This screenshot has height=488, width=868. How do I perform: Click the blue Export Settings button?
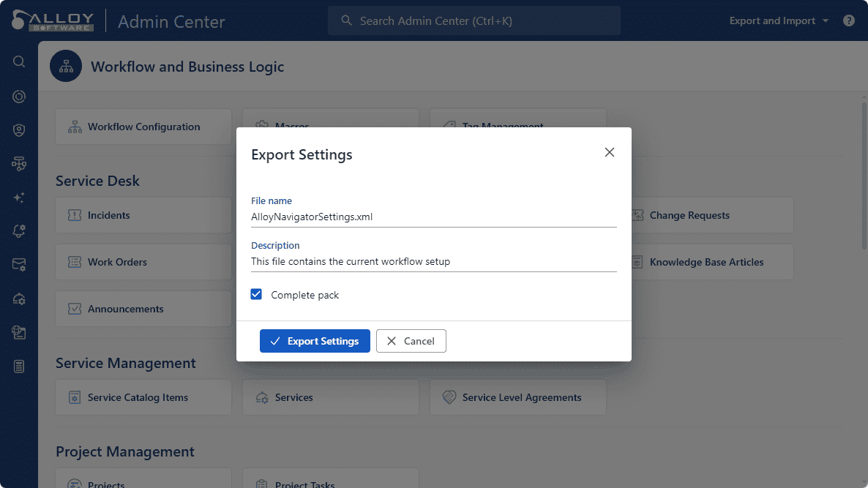click(315, 341)
